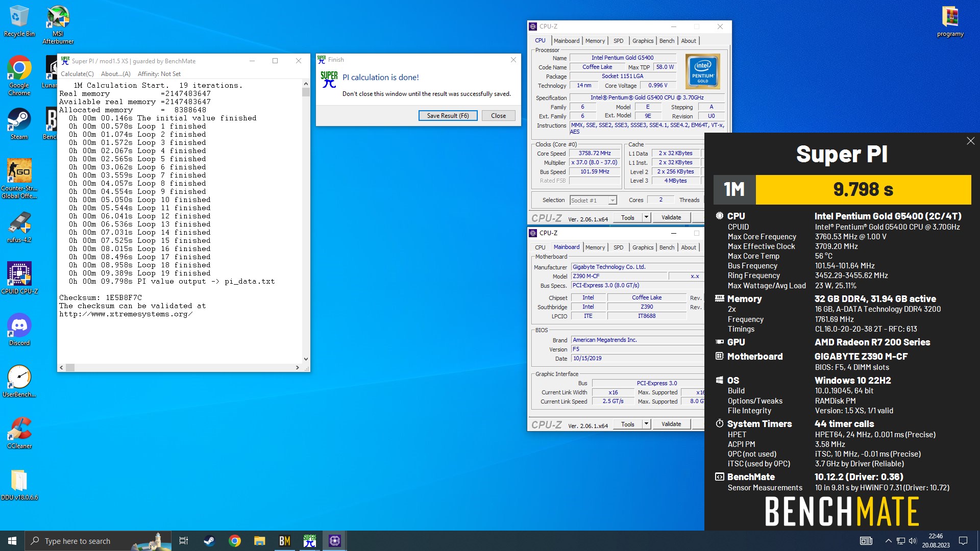Launch Counter-Strike Global Offensive desktop icon

19,179
